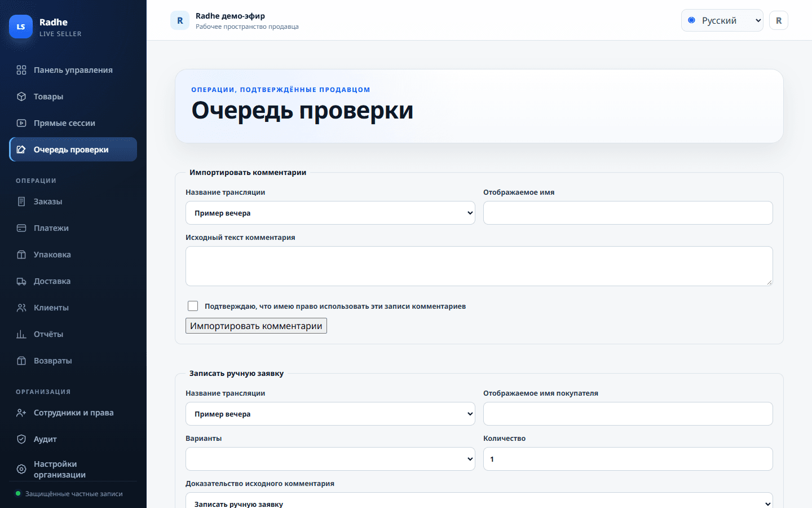Click the Платежи card icon

tap(21, 228)
